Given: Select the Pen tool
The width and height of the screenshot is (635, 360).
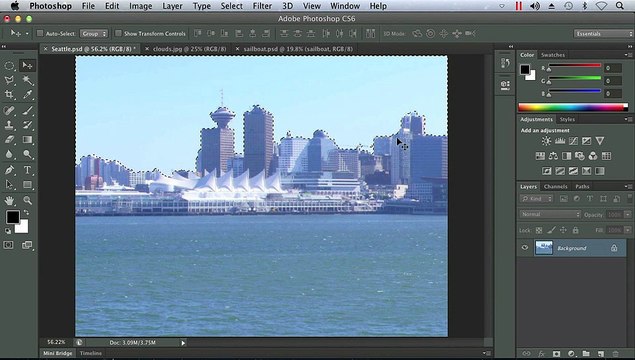Looking at the screenshot, I should coord(9,170).
